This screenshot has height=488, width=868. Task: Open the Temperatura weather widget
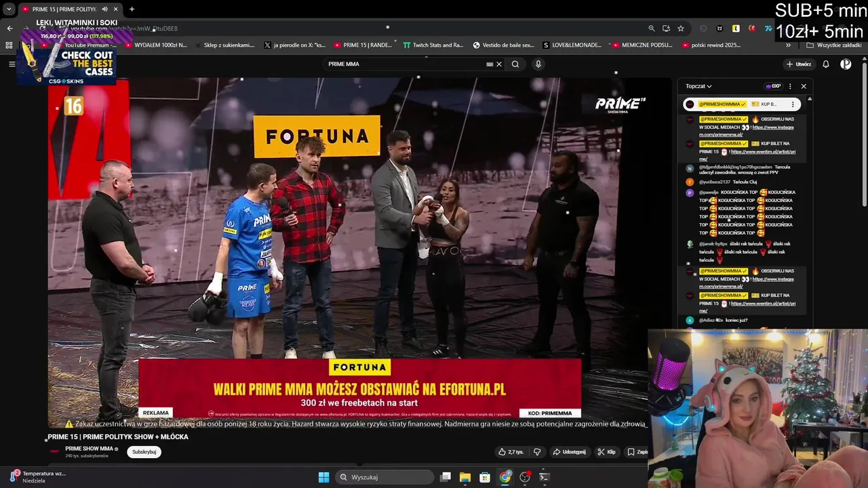[x=39, y=476]
